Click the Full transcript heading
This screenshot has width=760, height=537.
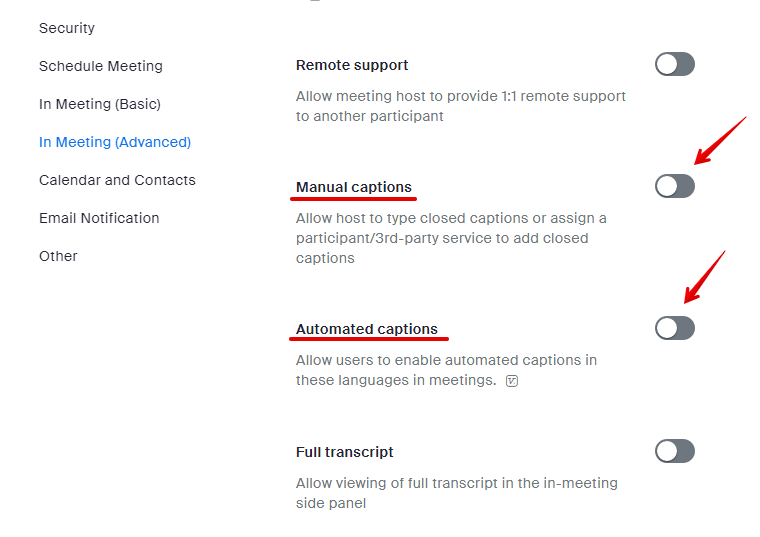coord(344,452)
